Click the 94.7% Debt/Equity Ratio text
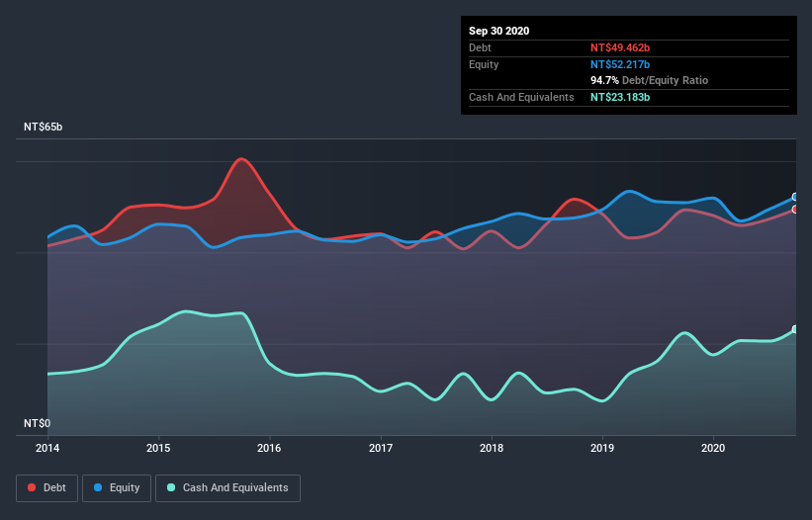The image size is (812, 520). [x=650, y=80]
